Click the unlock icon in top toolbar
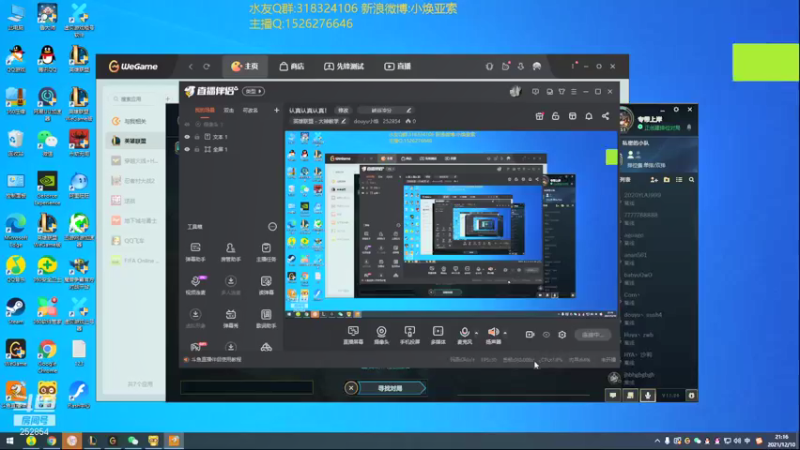800x450 pixels. [556, 116]
